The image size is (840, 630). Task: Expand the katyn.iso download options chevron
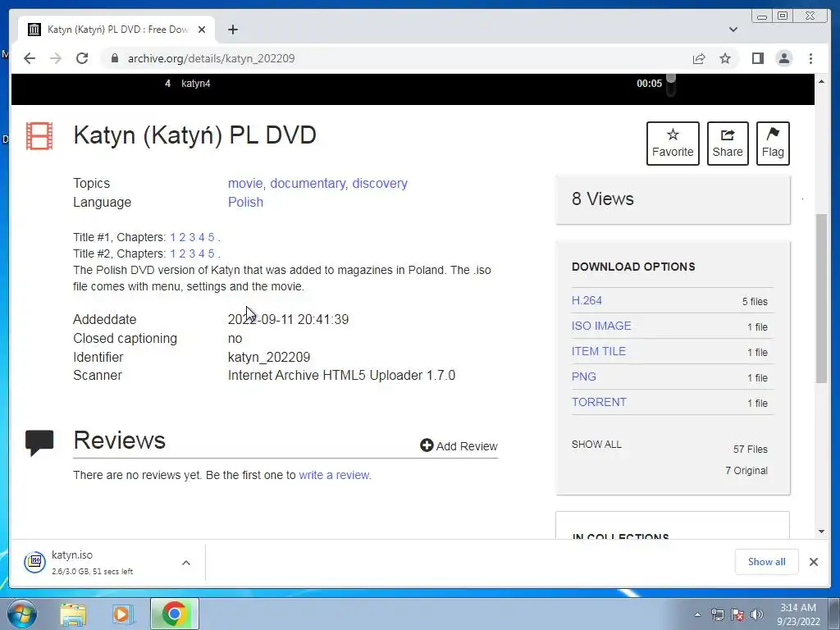point(186,563)
